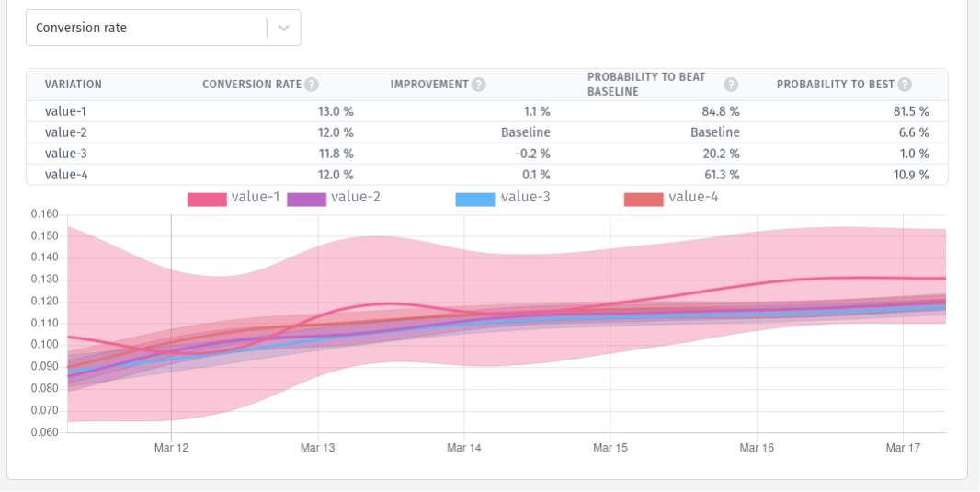Screen dimensions: 980x492
Task: Click the blue value-3 legend color swatch
Action: click(x=475, y=199)
